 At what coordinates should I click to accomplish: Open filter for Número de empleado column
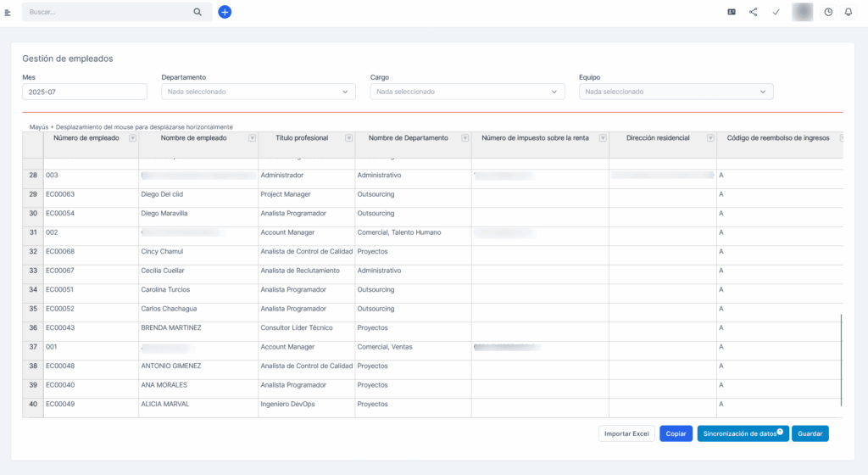132,138
